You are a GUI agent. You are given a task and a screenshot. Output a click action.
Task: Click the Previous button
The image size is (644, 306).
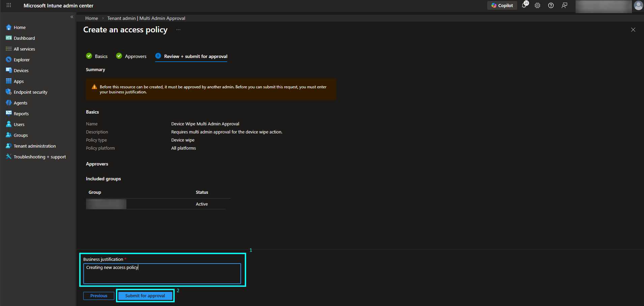(99, 296)
